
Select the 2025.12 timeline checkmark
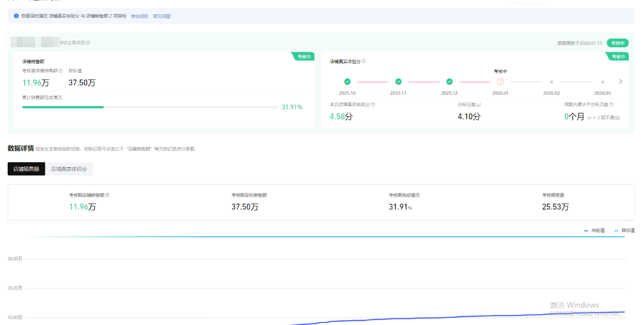coord(449,81)
